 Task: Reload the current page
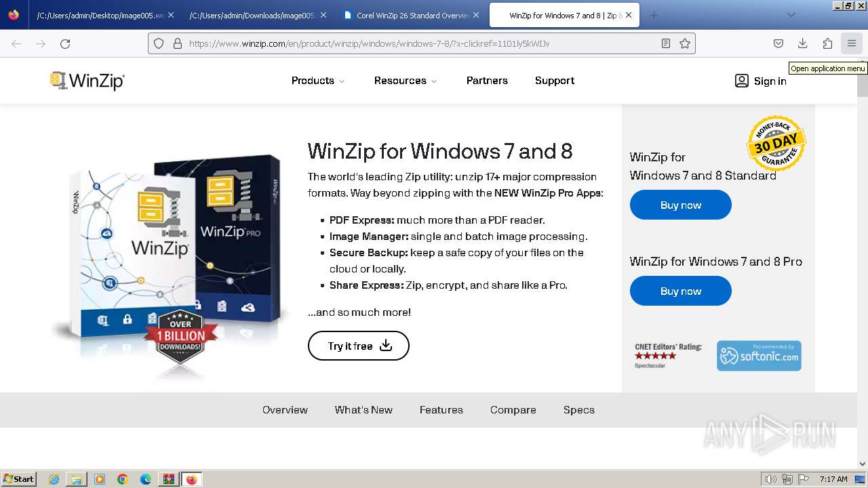pyautogui.click(x=65, y=43)
